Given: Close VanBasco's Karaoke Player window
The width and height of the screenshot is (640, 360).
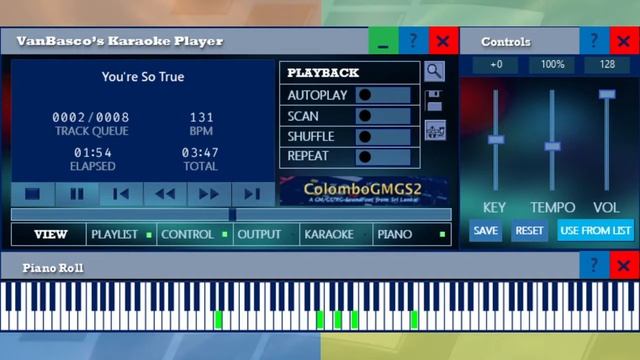Looking at the screenshot, I should tap(443, 40).
